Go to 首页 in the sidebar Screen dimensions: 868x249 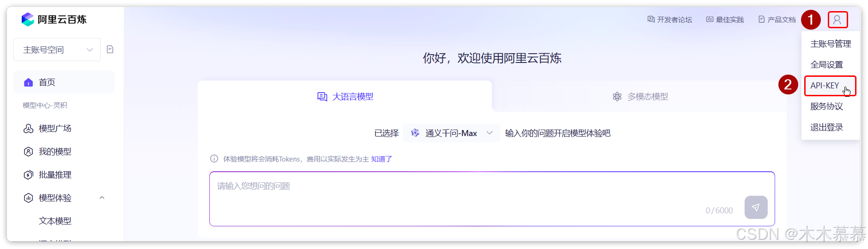click(64, 82)
